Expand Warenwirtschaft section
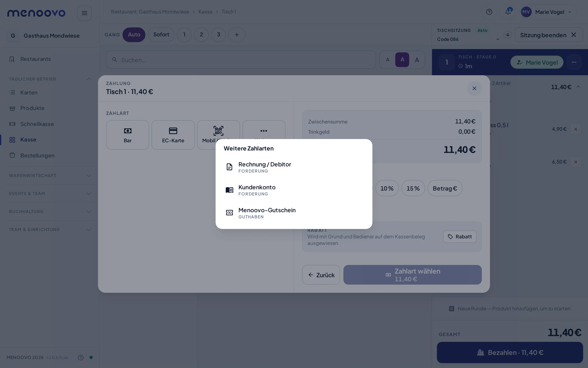The width and height of the screenshot is (588, 368). click(50, 175)
